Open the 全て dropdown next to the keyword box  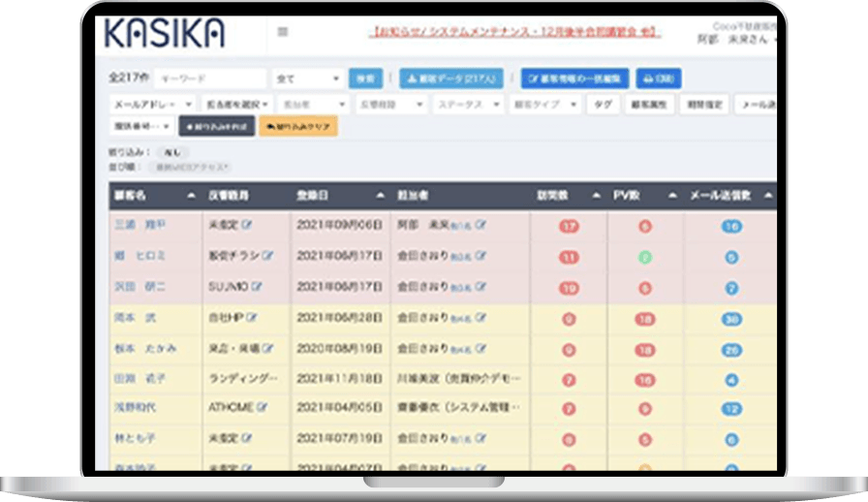307,78
